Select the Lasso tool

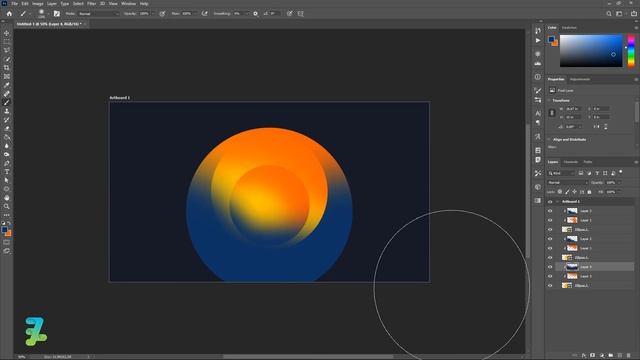click(x=7, y=50)
